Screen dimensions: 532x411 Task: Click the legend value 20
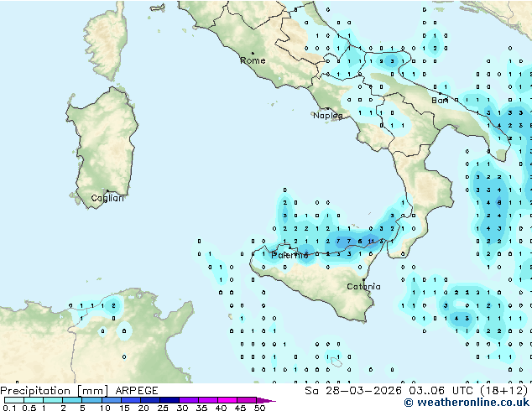(143, 408)
